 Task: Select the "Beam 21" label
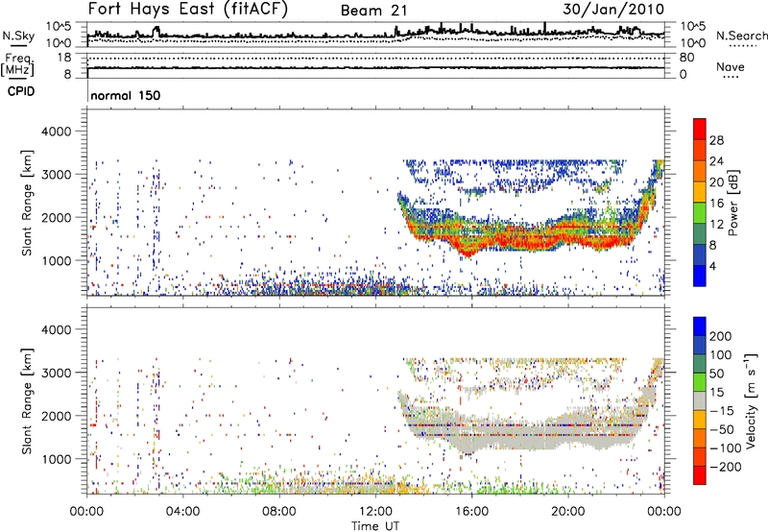pyautogui.click(x=373, y=11)
